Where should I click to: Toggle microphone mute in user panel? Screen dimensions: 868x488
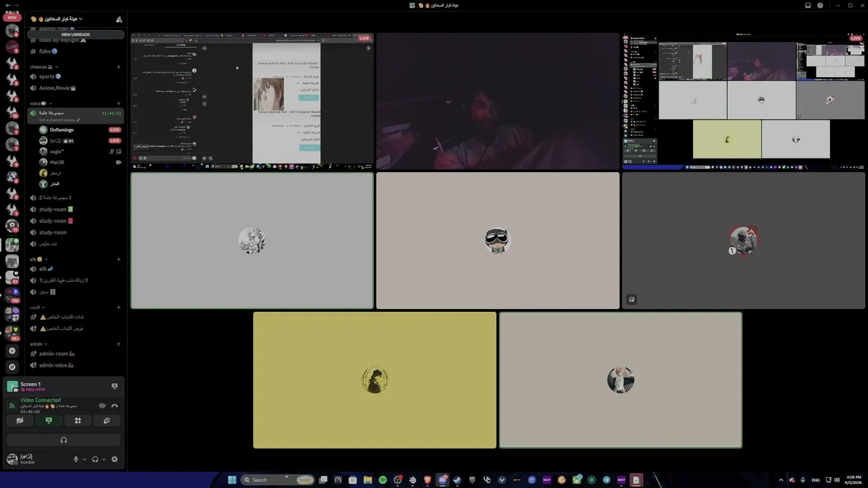76,459
